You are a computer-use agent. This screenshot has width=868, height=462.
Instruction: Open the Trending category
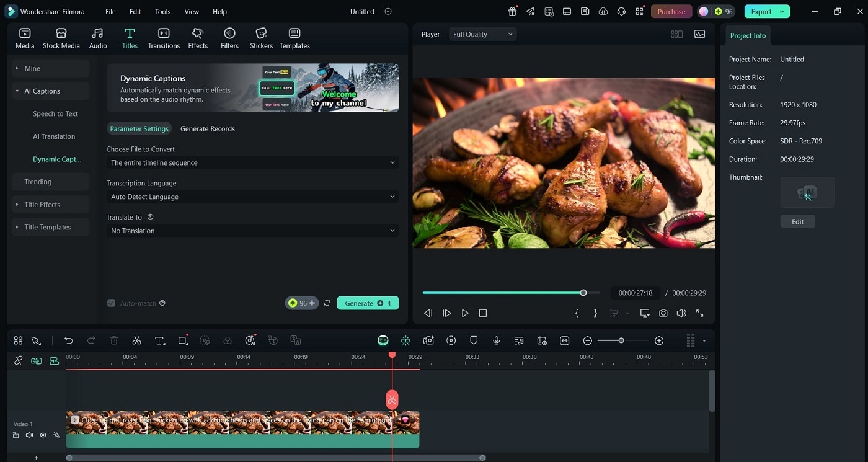click(x=50, y=182)
